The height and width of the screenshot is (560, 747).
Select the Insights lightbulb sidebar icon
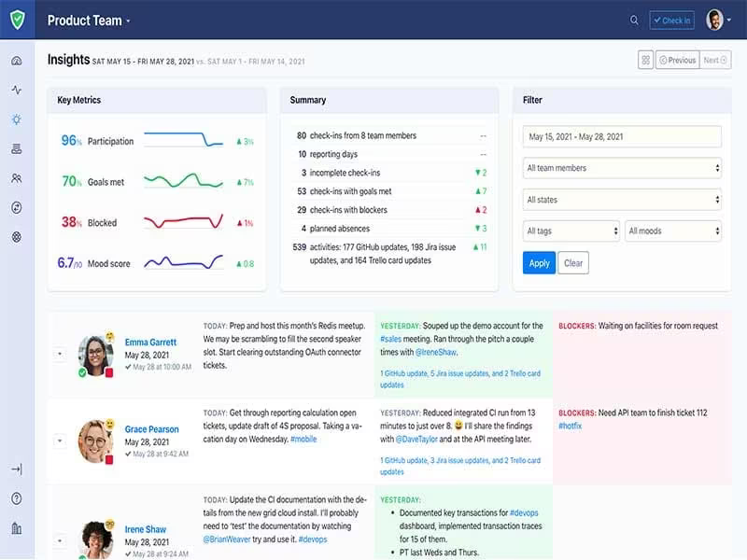coord(17,119)
